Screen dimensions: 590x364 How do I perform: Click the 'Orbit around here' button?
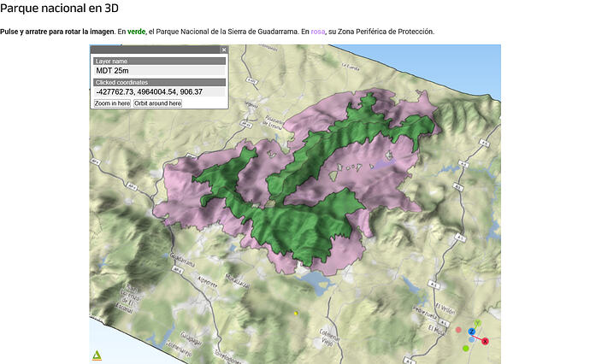[x=158, y=103]
